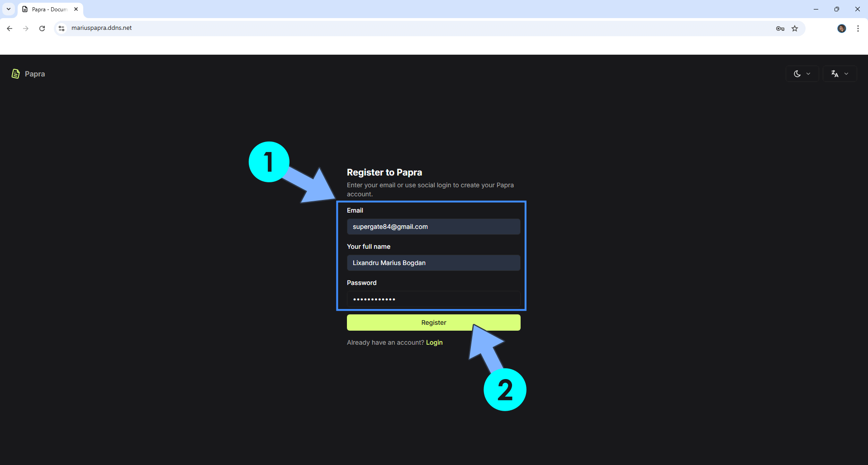Screen dimensions: 868x465
Task: Click the Your full name label
Action: coord(369,247)
